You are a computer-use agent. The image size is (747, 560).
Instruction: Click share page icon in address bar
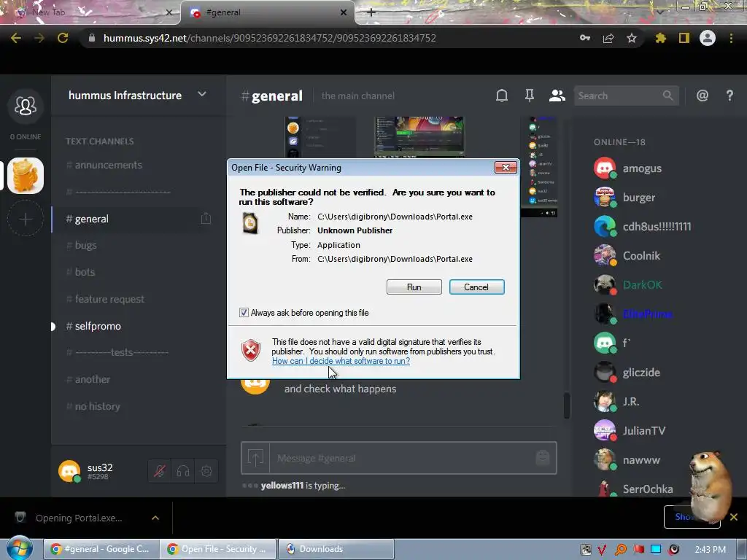[x=608, y=38]
